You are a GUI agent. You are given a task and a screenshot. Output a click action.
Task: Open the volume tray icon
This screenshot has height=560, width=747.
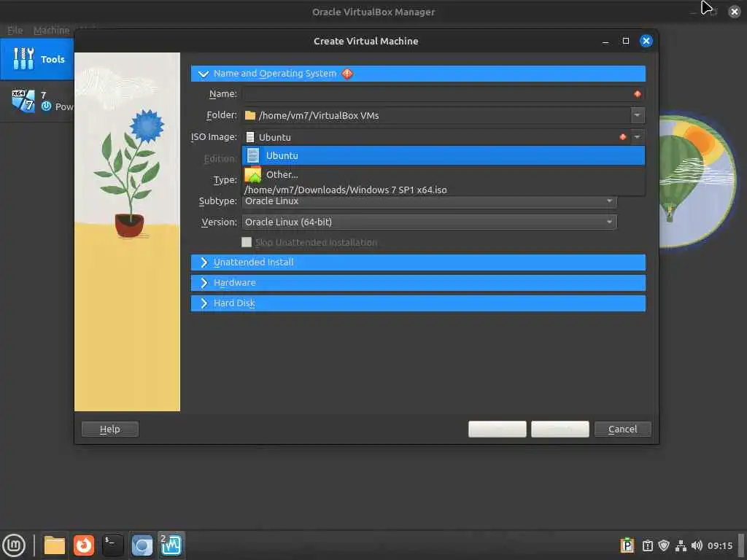click(697, 545)
